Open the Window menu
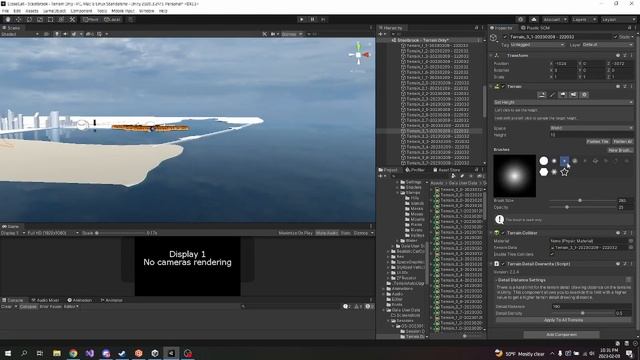 [x=146, y=11]
